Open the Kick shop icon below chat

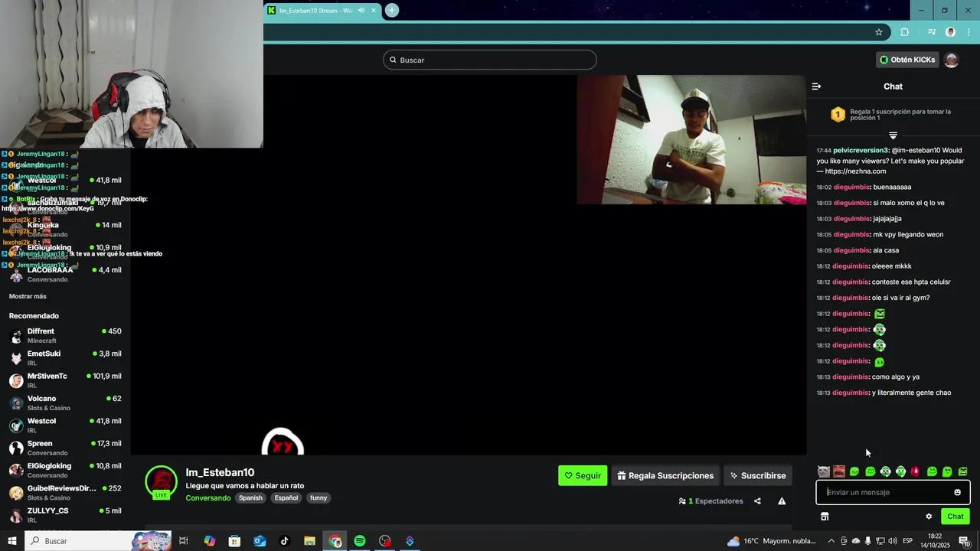(825, 517)
